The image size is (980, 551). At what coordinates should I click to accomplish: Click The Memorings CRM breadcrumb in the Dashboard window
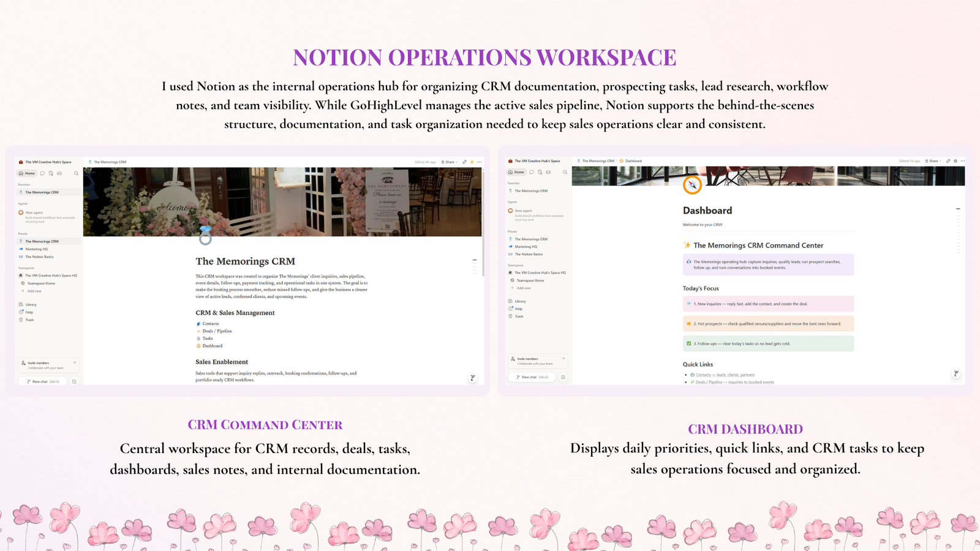(595, 161)
